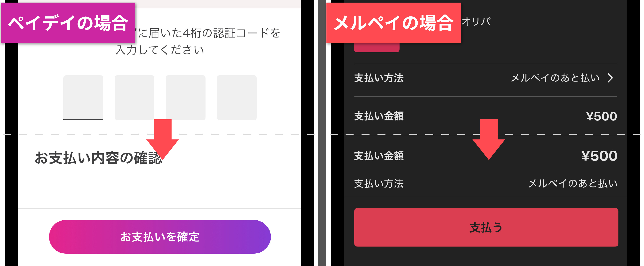
Task: Focus the fourth authentication code digit box
Action: pyautogui.click(x=236, y=97)
